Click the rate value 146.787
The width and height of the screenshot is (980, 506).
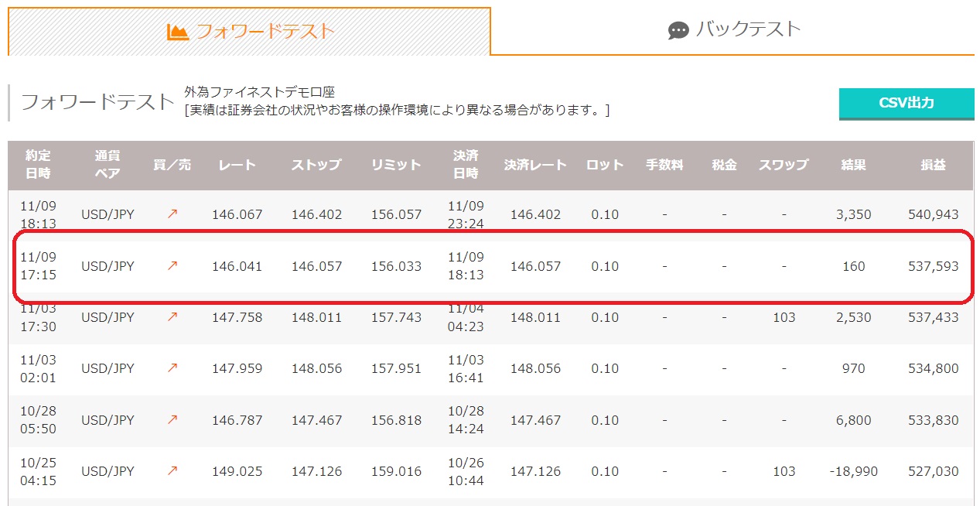(237, 420)
